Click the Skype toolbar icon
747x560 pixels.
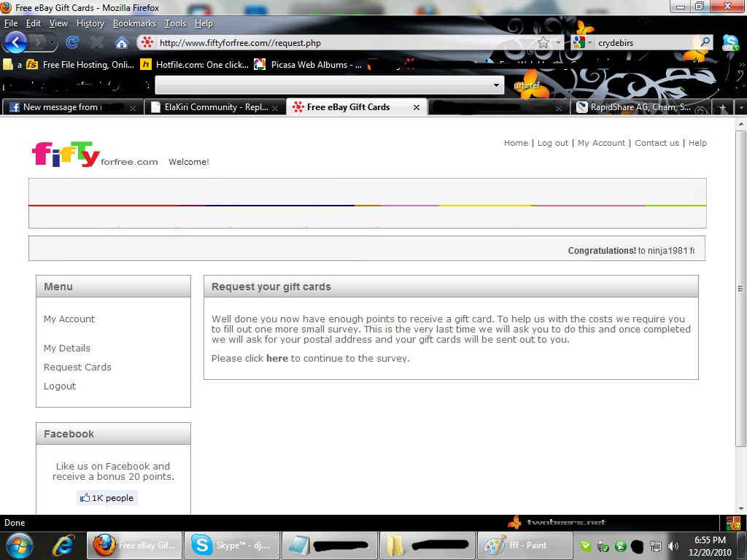coord(730,43)
